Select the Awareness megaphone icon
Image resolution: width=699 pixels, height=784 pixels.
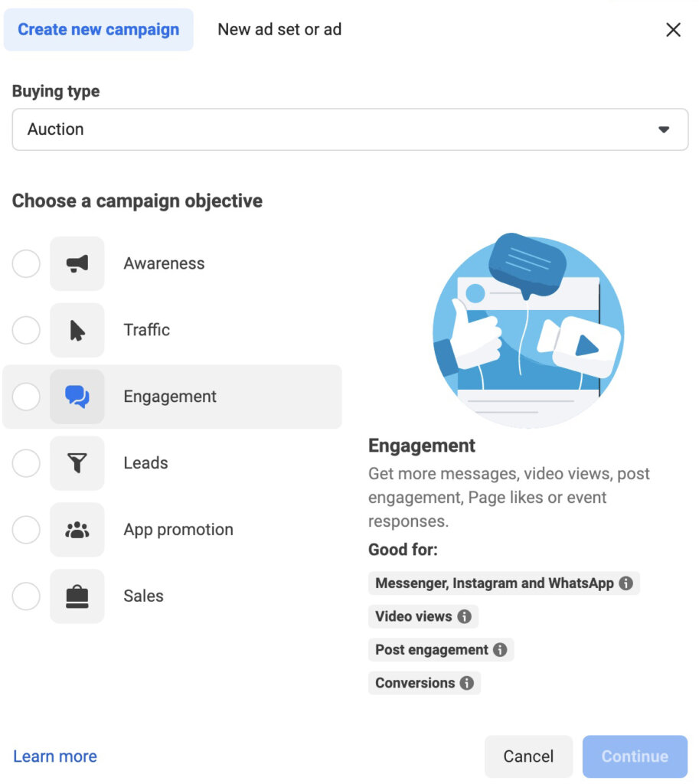click(77, 263)
